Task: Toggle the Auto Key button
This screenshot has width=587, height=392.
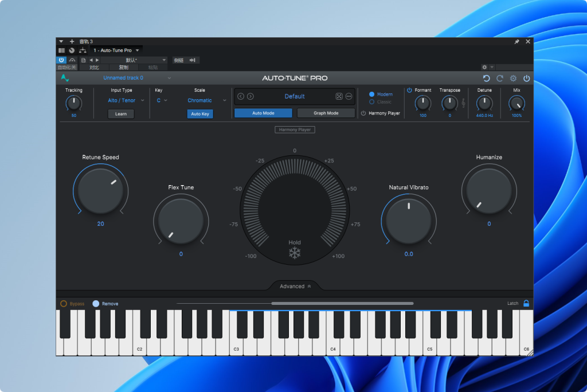Action: (x=200, y=114)
